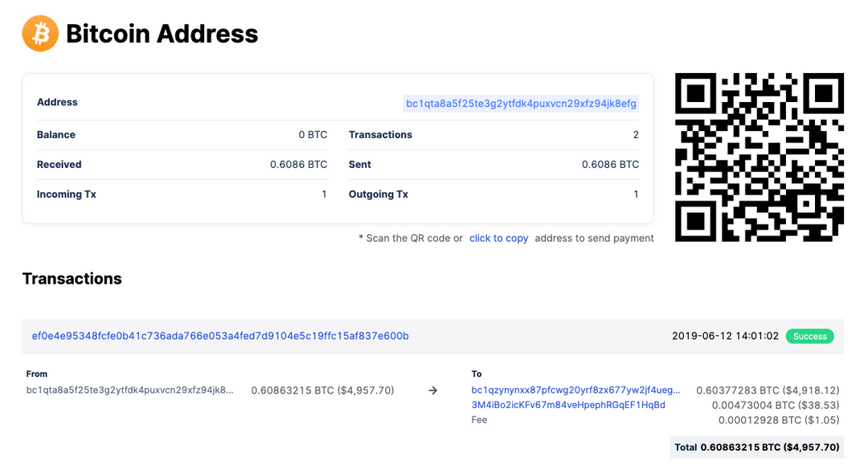Image resolution: width=868 pixels, height=470 pixels.
Task: Click the Bitcoin logo icon
Action: tap(40, 33)
